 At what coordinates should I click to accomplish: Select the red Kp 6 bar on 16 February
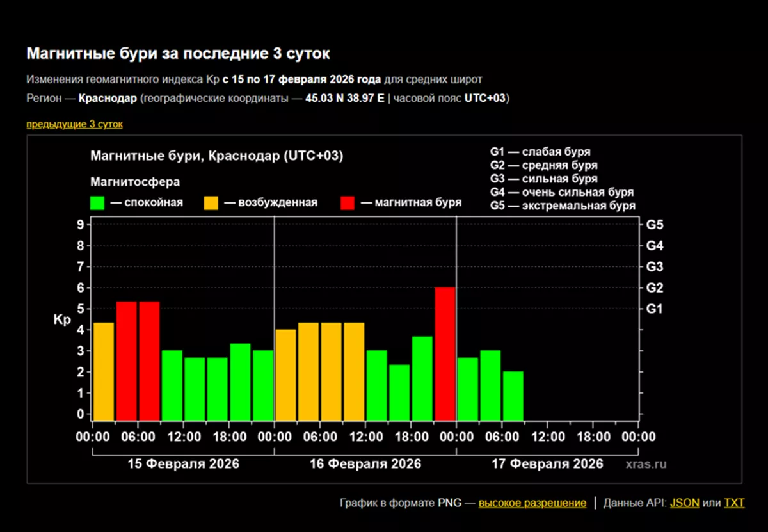pos(445,353)
